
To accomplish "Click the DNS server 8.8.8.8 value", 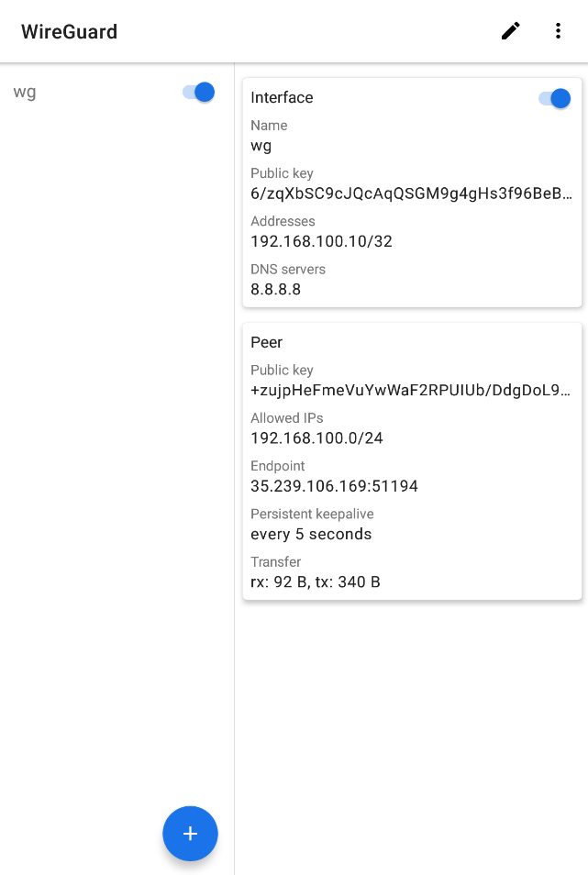I will 275,289.
